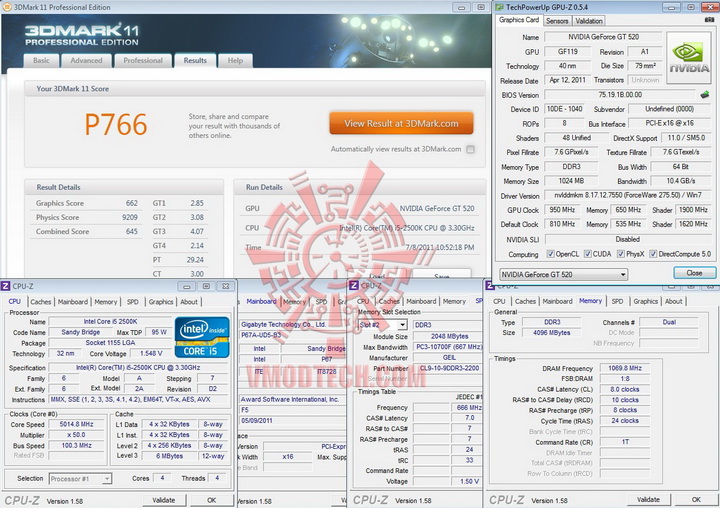Click Validate in CPU-Z Memory window

click(x=648, y=499)
